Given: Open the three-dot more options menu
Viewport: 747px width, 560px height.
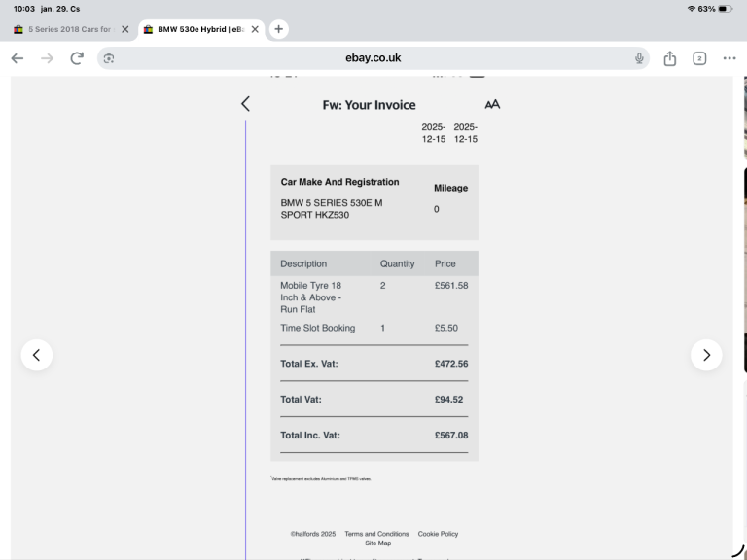Looking at the screenshot, I should pyautogui.click(x=729, y=58).
